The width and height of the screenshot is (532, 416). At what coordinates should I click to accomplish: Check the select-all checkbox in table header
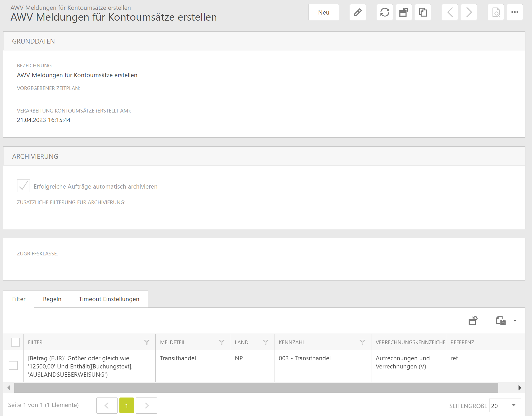[x=15, y=342]
